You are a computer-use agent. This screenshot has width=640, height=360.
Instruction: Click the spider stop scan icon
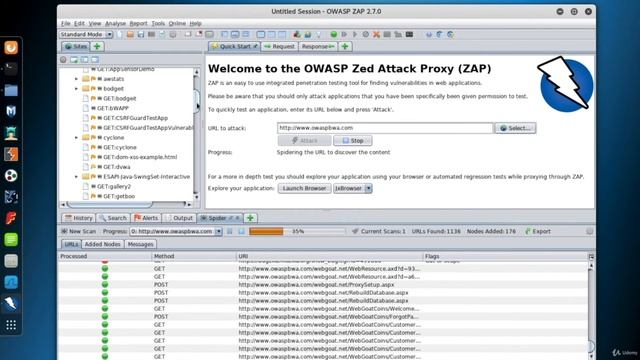pos(241,231)
